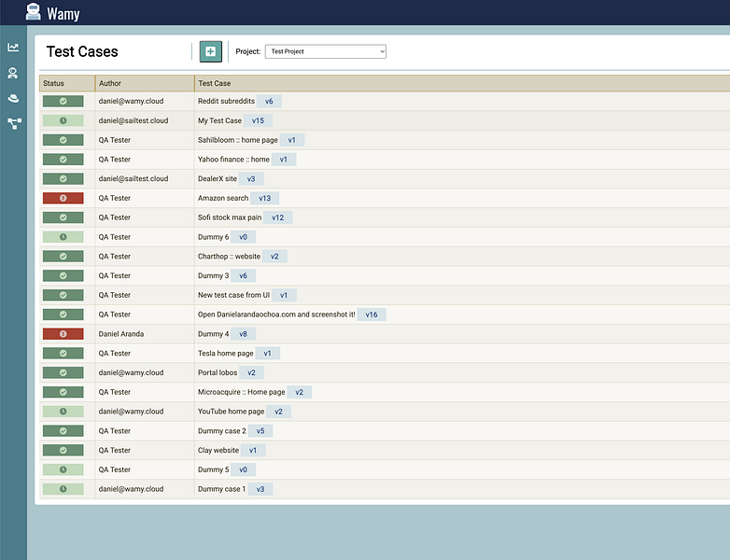
Task: Click pending status icon for Dummy 5
Action: (x=63, y=469)
